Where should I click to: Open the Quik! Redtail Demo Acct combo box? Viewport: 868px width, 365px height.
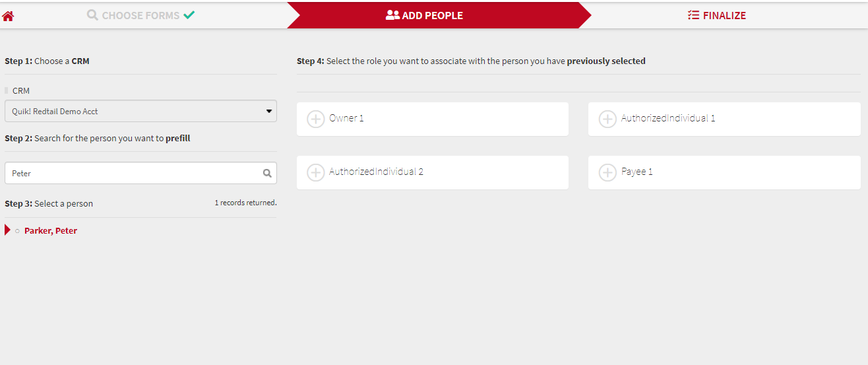(140, 111)
